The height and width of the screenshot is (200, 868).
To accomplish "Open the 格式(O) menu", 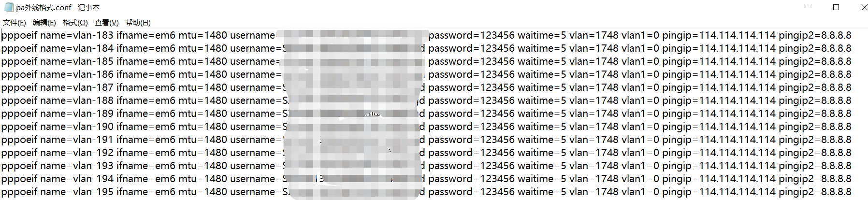I will tap(75, 23).
